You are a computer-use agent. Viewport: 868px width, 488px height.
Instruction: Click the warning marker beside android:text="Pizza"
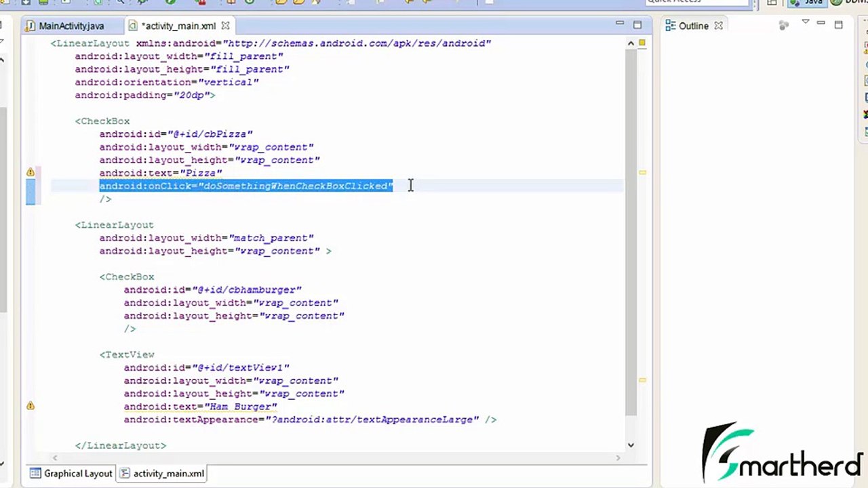coord(31,173)
